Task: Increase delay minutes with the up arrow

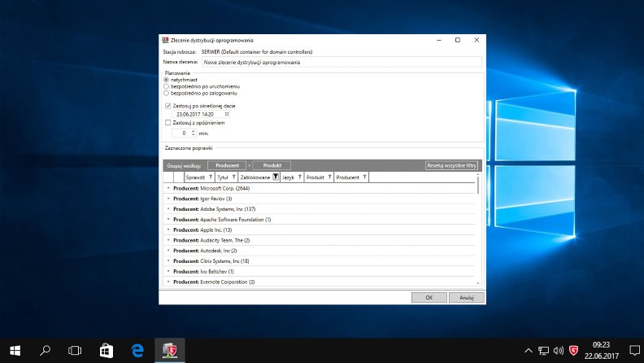Action: 193,131
